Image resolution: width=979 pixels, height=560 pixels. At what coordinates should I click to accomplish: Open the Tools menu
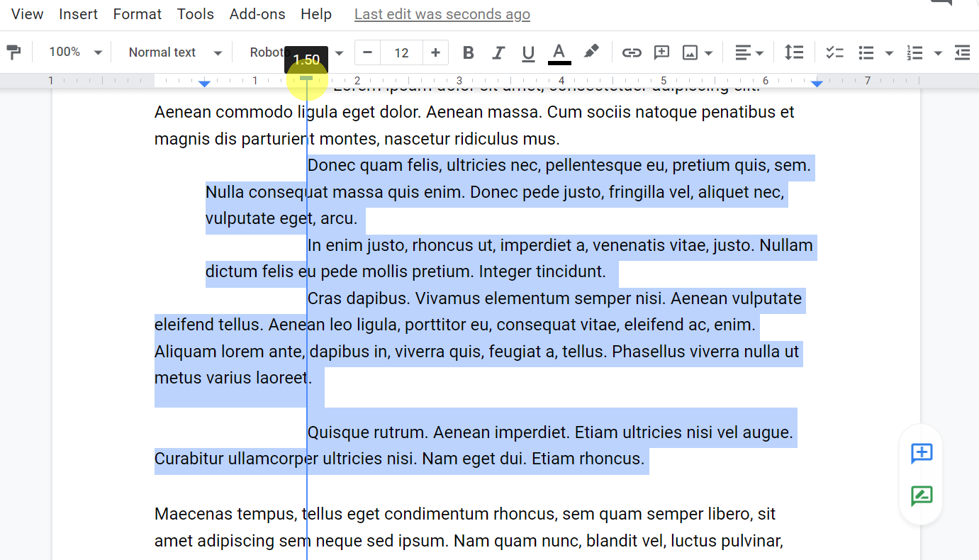pyautogui.click(x=196, y=14)
